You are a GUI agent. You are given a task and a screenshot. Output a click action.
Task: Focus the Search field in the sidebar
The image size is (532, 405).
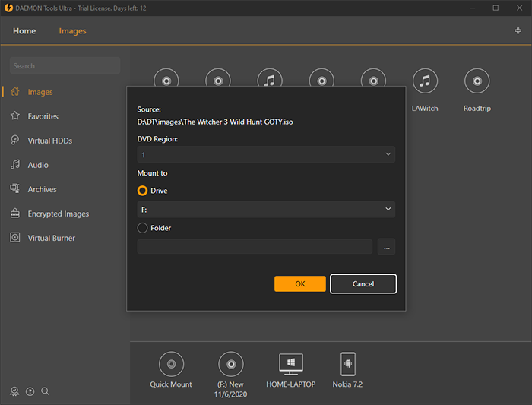point(65,66)
